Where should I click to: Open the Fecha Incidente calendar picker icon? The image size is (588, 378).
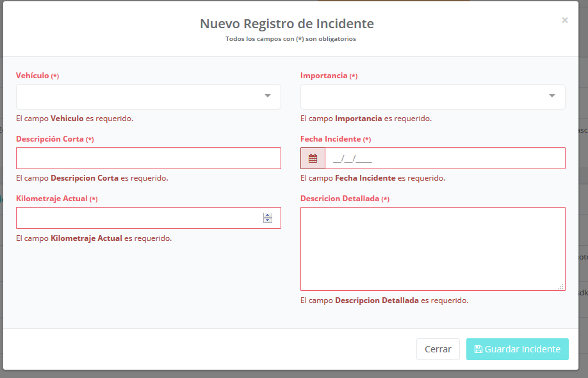click(313, 158)
